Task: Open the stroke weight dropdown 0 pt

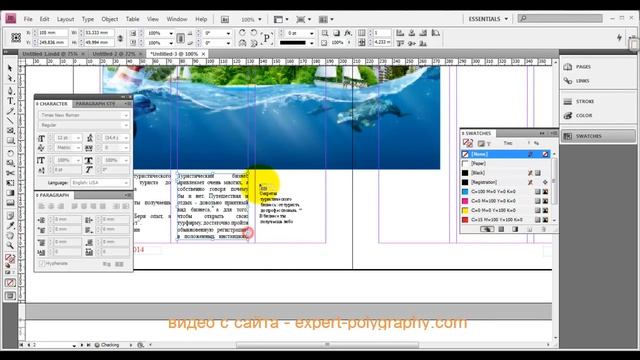Action: click(311, 33)
